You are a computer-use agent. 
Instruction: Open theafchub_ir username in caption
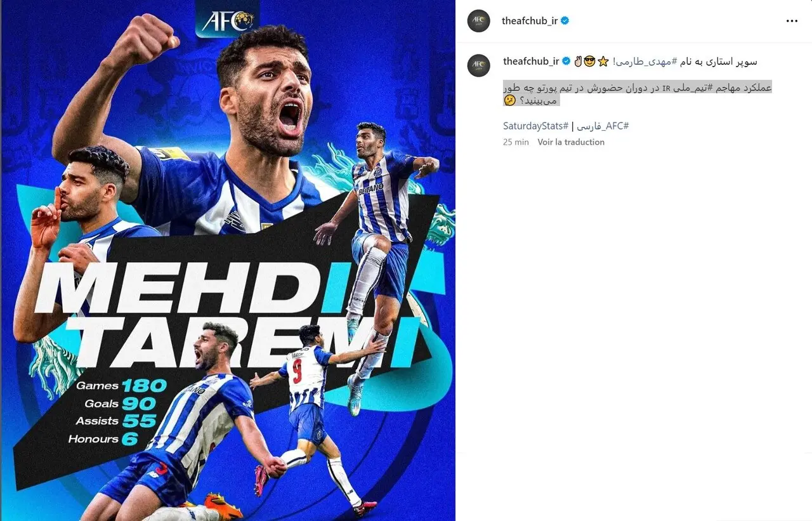pyautogui.click(x=531, y=62)
